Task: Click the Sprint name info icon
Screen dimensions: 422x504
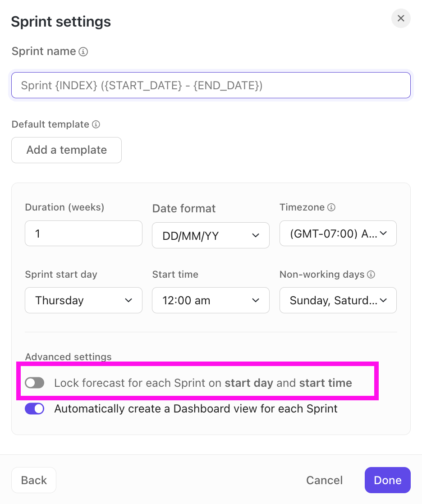Action: (x=84, y=51)
